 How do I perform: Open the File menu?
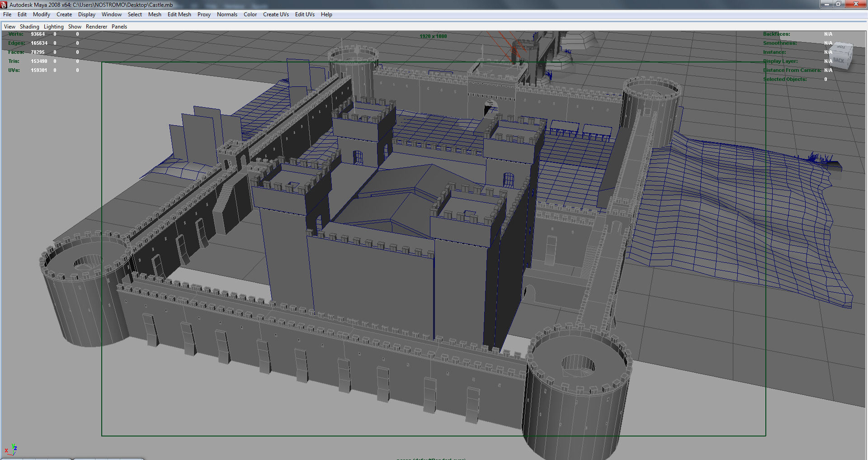click(x=7, y=14)
